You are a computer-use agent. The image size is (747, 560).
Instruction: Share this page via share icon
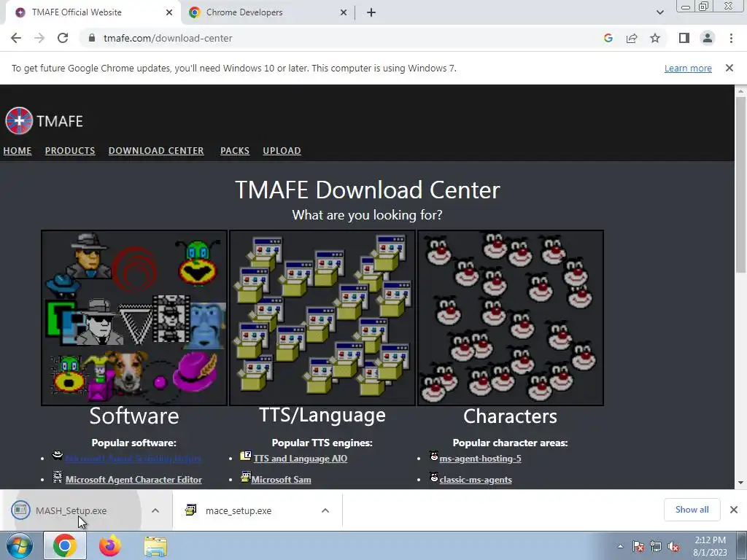point(632,38)
